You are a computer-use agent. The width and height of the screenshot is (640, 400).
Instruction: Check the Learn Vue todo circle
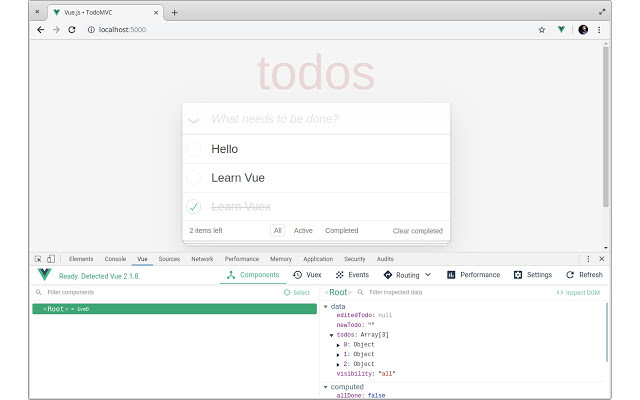[x=193, y=178]
